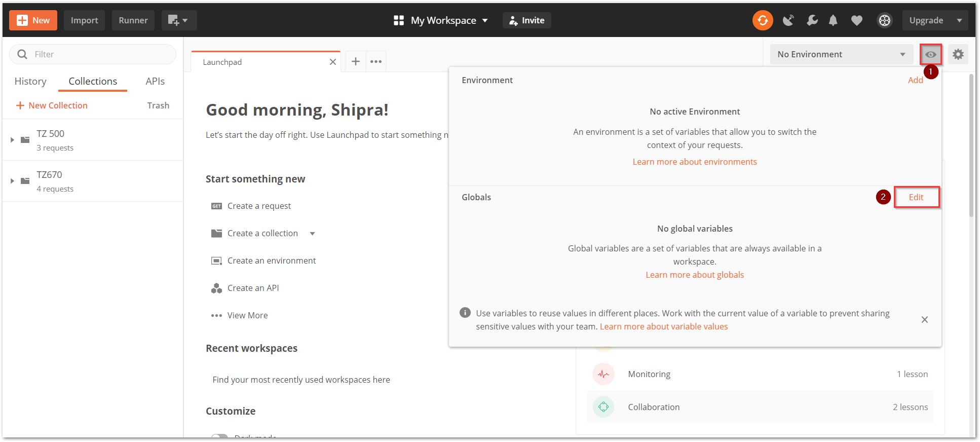Open the tab options ellipsis menu

376,61
